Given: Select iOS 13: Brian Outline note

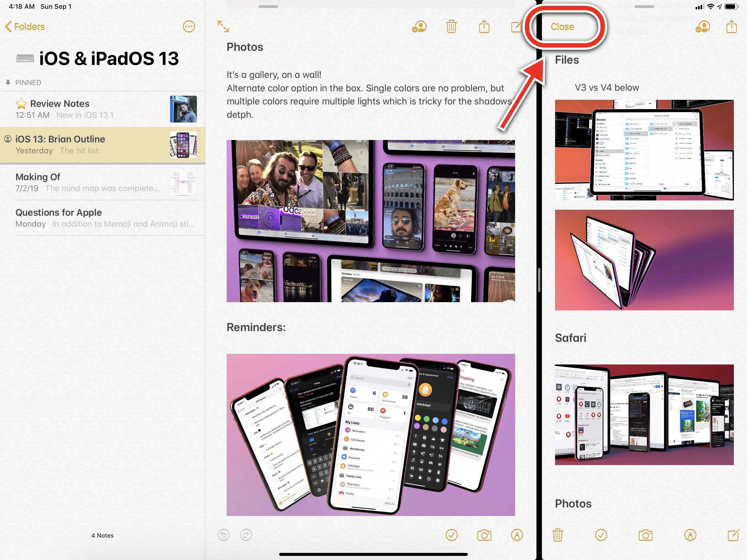Looking at the screenshot, I should point(103,145).
